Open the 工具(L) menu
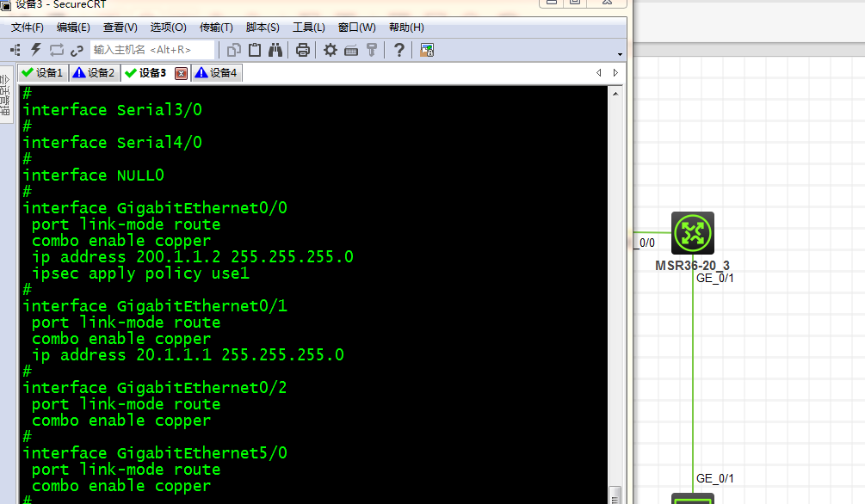This screenshot has width=865, height=504. (x=308, y=28)
